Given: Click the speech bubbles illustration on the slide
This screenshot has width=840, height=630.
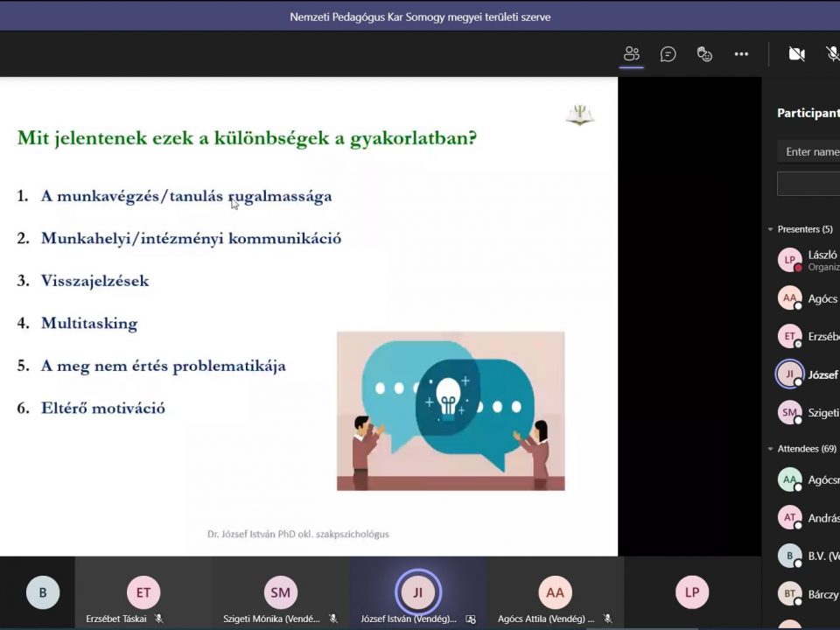Looking at the screenshot, I should 451,410.
